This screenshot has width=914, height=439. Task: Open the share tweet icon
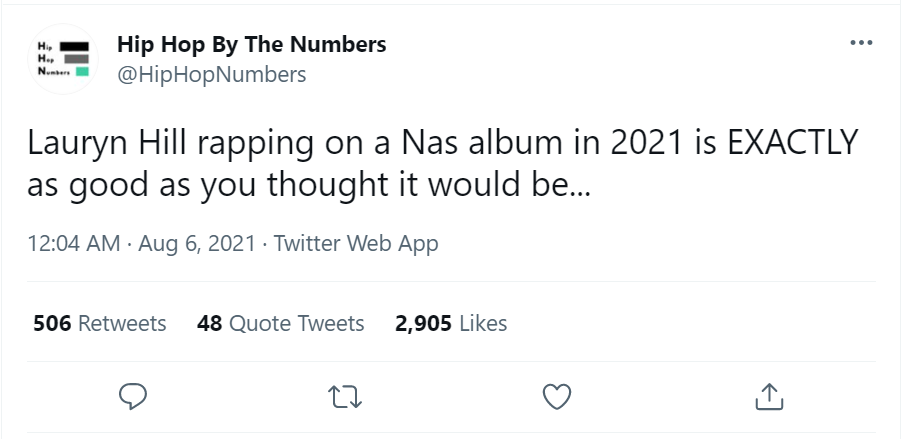tap(767, 397)
